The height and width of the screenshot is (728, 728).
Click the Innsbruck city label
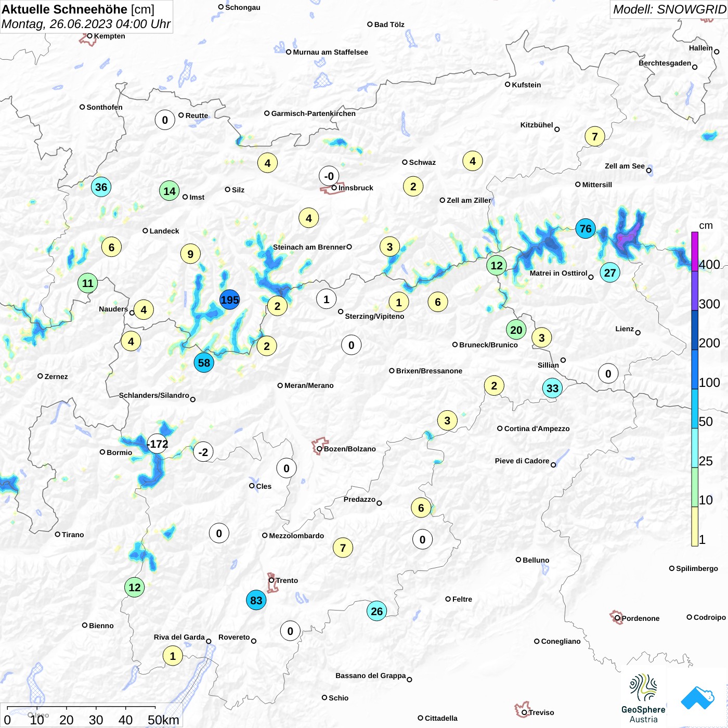(356, 188)
